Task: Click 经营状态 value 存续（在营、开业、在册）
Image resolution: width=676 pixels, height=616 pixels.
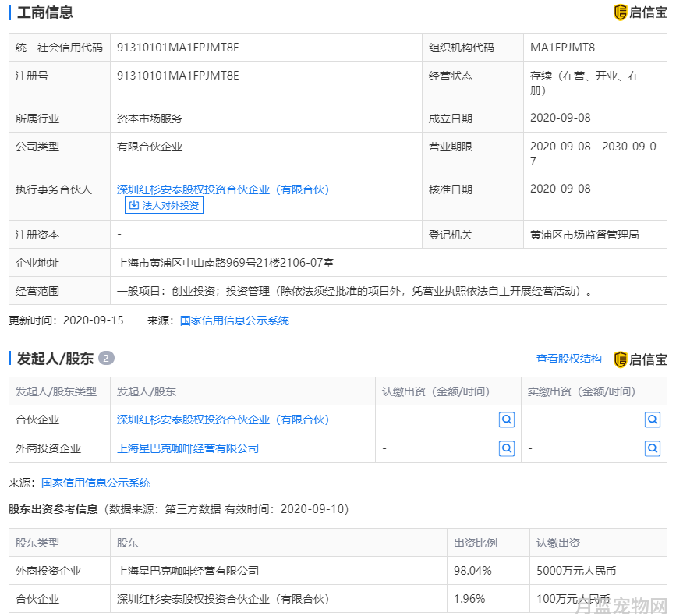Action: pos(584,83)
